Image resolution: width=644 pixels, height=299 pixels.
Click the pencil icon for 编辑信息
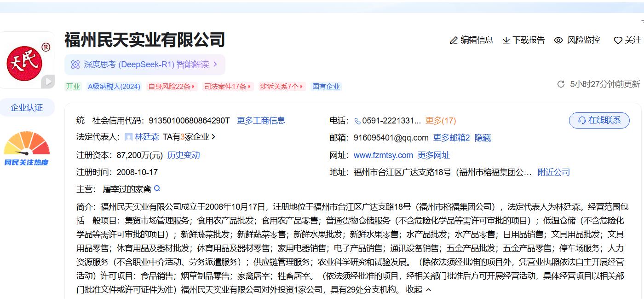454,41
